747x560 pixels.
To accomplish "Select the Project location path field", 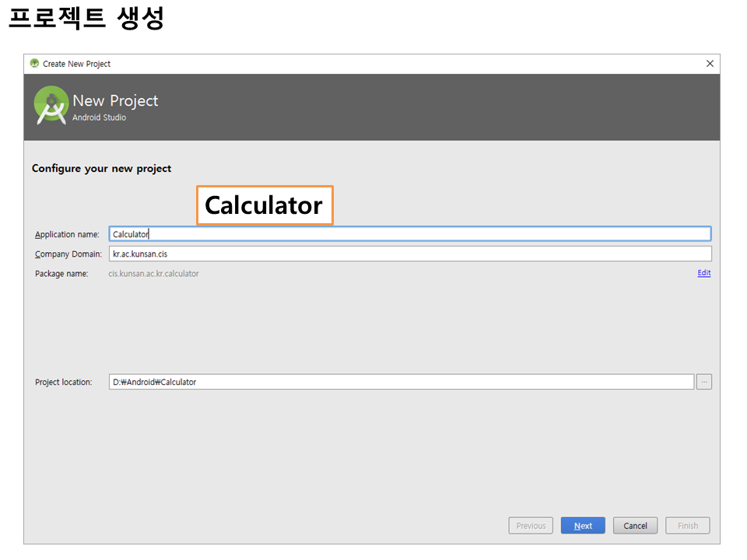I will click(x=401, y=382).
